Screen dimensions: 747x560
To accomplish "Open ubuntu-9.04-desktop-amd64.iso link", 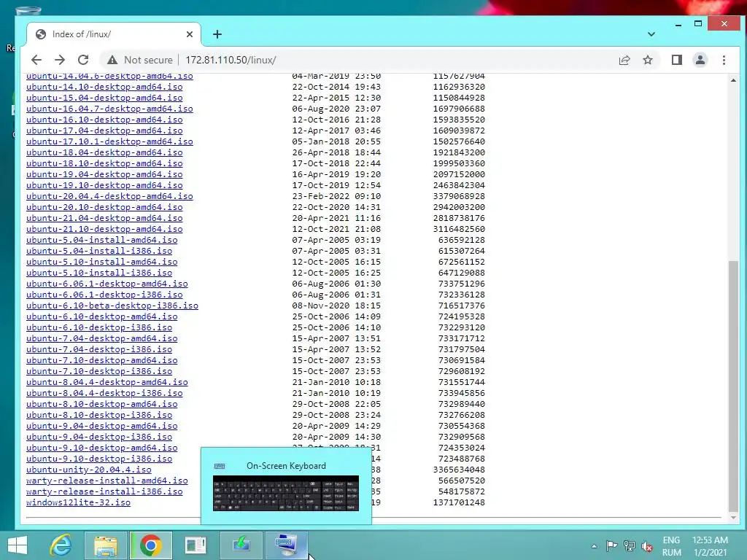I will pyautogui.click(x=101, y=427).
